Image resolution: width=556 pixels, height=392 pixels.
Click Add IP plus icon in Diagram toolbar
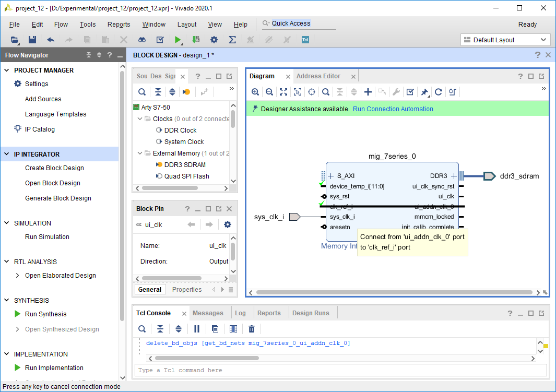368,92
